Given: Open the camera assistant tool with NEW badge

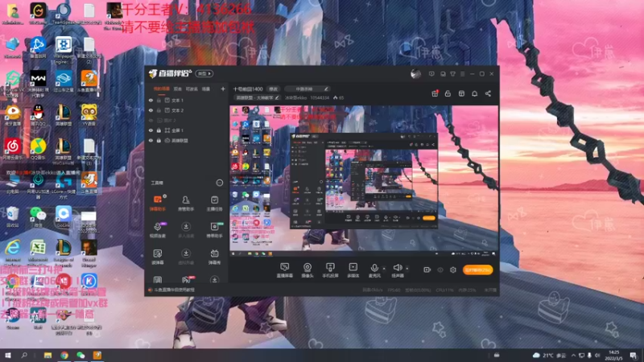Looking at the screenshot, I should pos(214,230).
